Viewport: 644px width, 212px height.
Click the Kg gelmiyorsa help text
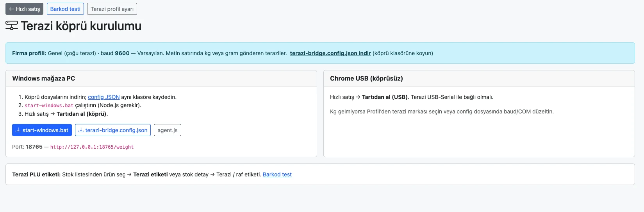442,111
